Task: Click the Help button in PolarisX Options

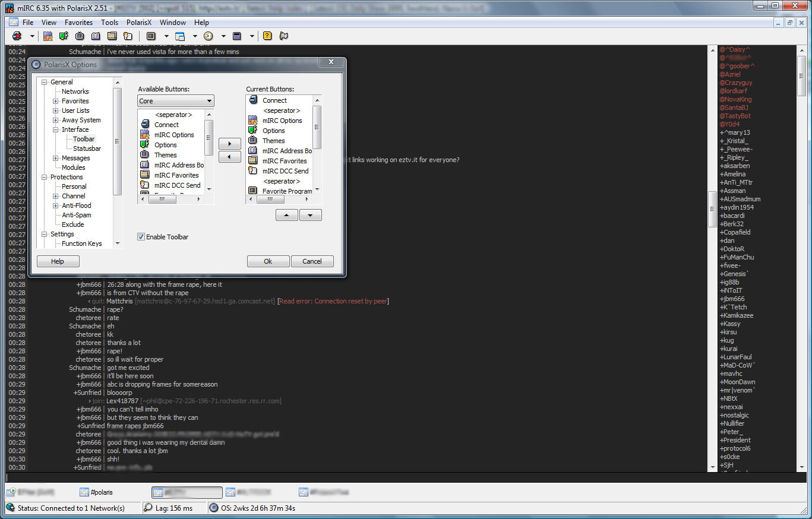Action: [58, 261]
